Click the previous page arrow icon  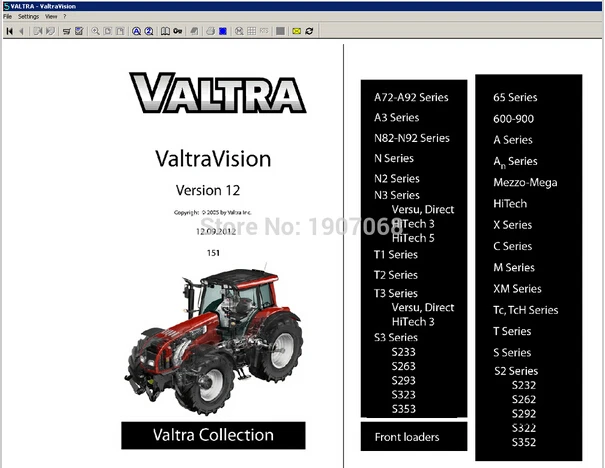[22, 31]
